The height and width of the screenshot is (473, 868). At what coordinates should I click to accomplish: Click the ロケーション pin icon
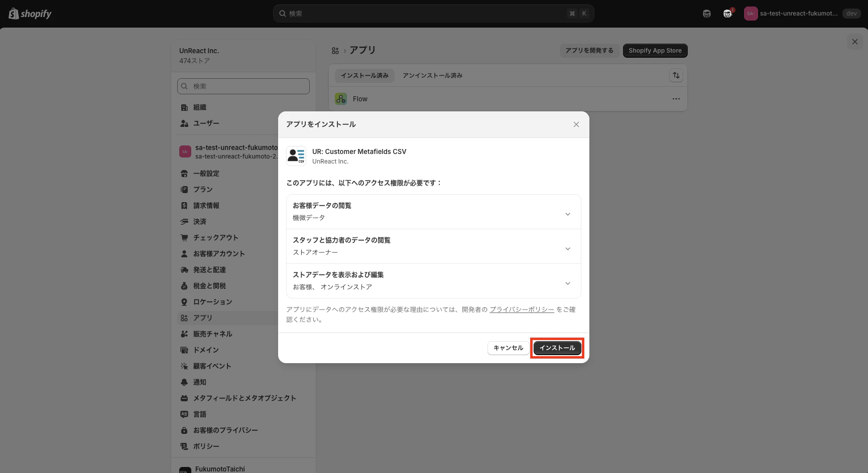coord(184,302)
